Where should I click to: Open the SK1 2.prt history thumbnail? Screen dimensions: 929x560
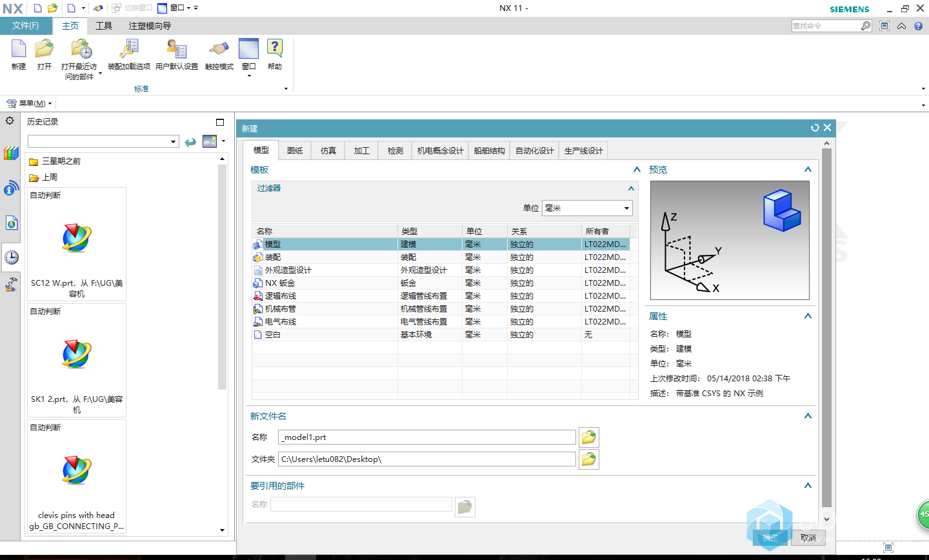click(x=77, y=361)
